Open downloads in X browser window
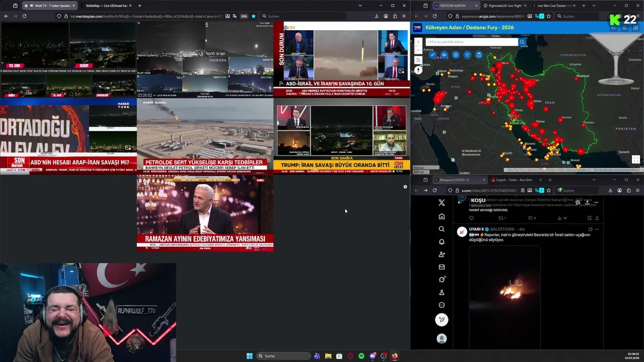This screenshot has height=362, width=644. pos(610,191)
